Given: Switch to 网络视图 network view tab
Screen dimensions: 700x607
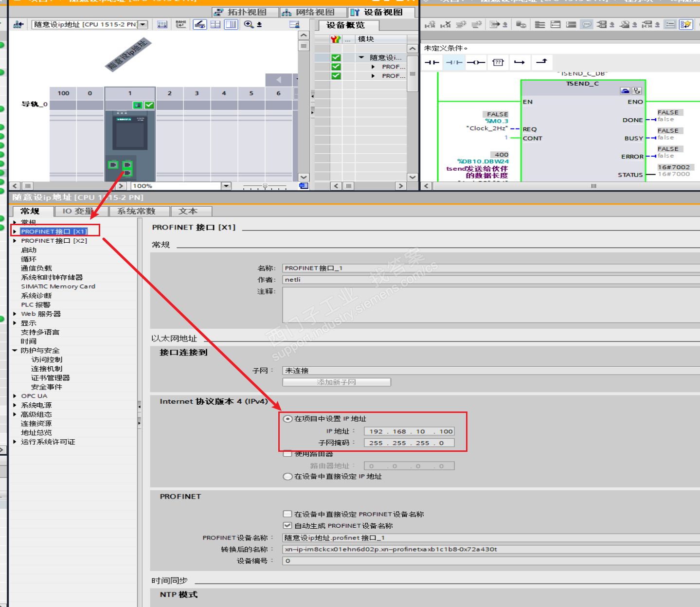Looking at the screenshot, I should pyautogui.click(x=313, y=12).
